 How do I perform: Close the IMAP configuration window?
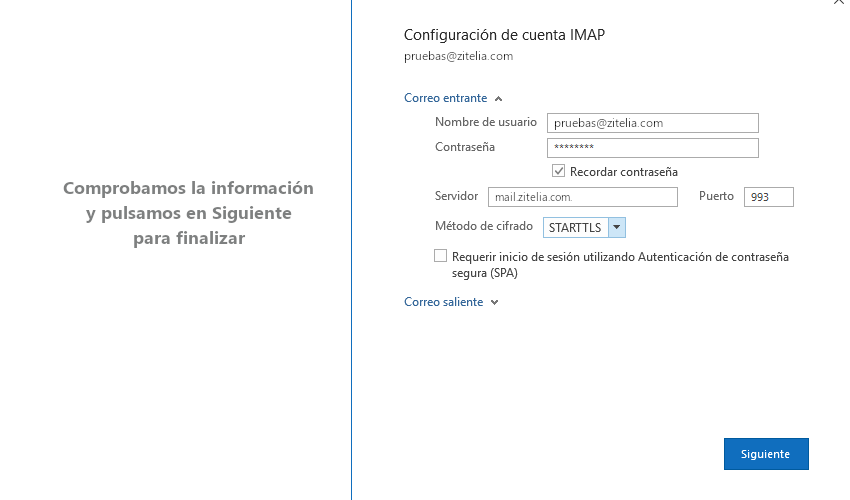[838, 3]
